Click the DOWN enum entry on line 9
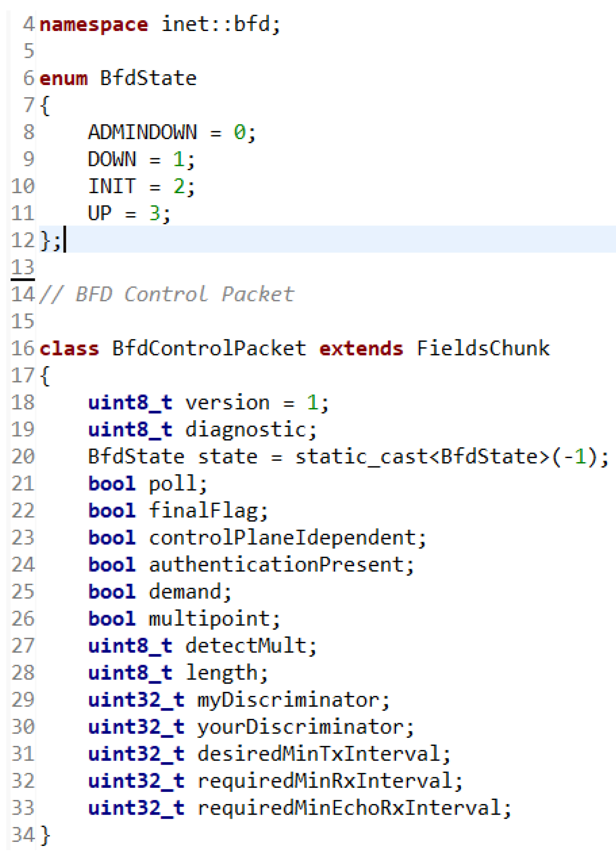Viewport: 616px width, 864px height. [111, 160]
